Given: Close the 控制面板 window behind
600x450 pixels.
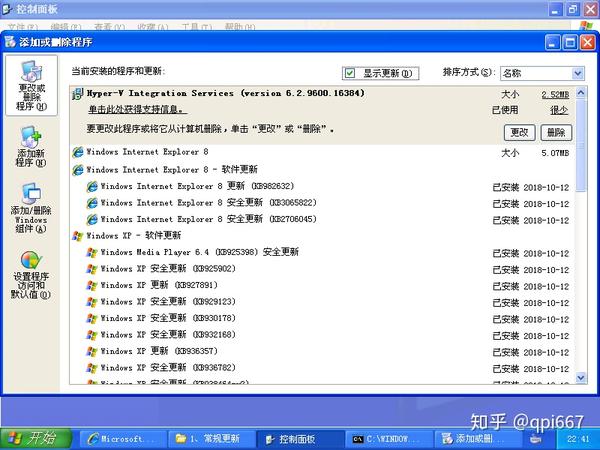Looking at the screenshot, I should click(x=591, y=8).
